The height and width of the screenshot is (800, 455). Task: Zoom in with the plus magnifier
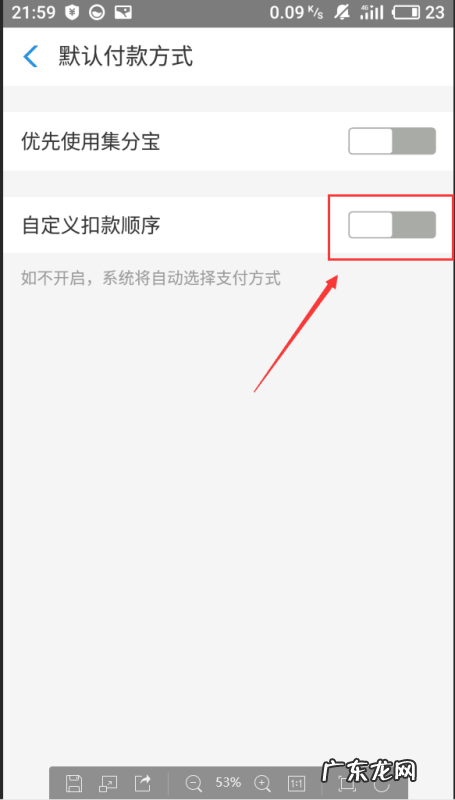(262, 783)
